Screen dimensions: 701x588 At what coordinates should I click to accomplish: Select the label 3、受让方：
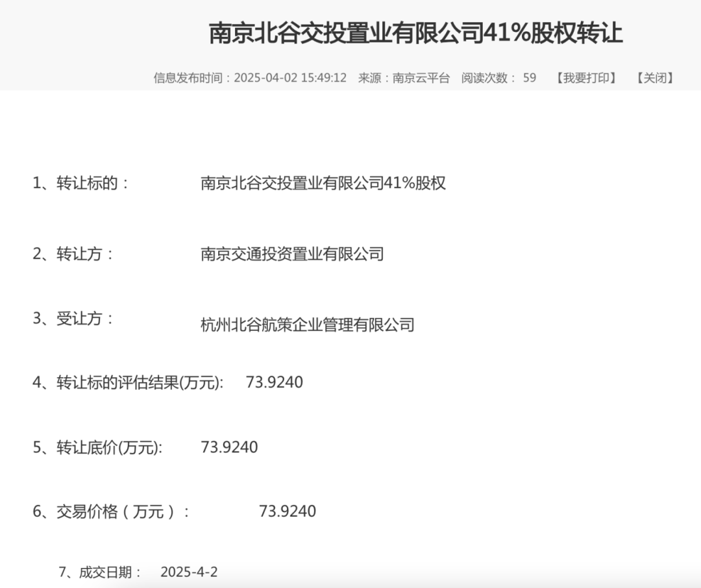coord(73,319)
